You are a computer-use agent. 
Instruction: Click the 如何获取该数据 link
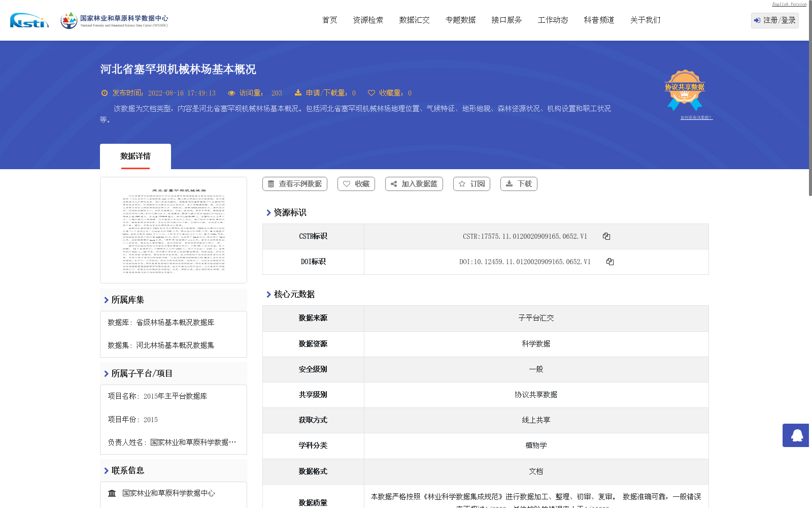[x=695, y=116]
